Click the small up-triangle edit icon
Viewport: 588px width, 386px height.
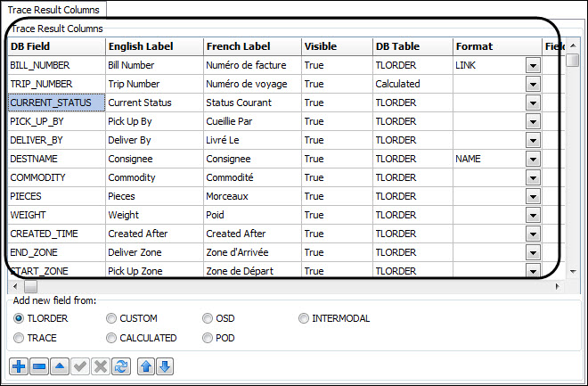59,366
